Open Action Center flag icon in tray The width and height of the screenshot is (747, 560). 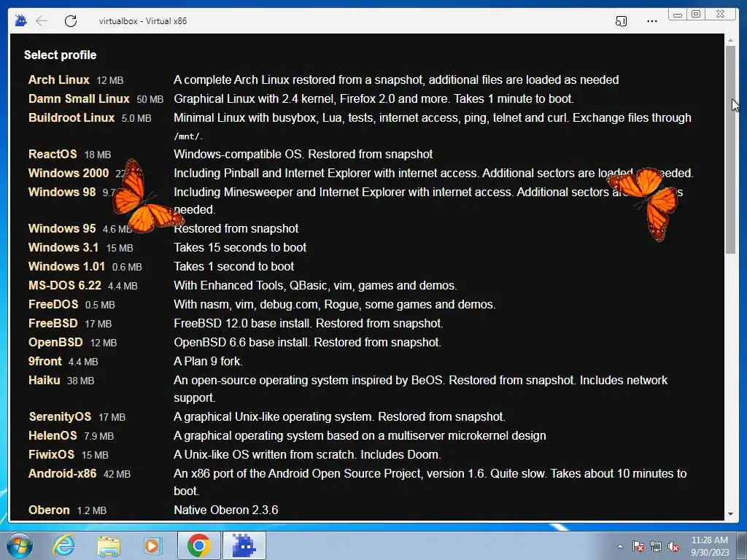pos(638,546)
